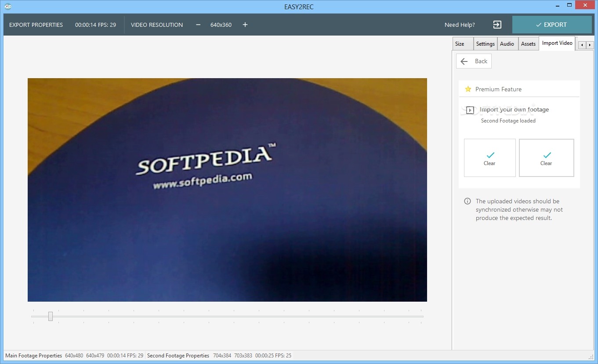Select the Import Video tab
Image resolution: width=598 pixels, height=364 pixels.
tap(557, 43)
